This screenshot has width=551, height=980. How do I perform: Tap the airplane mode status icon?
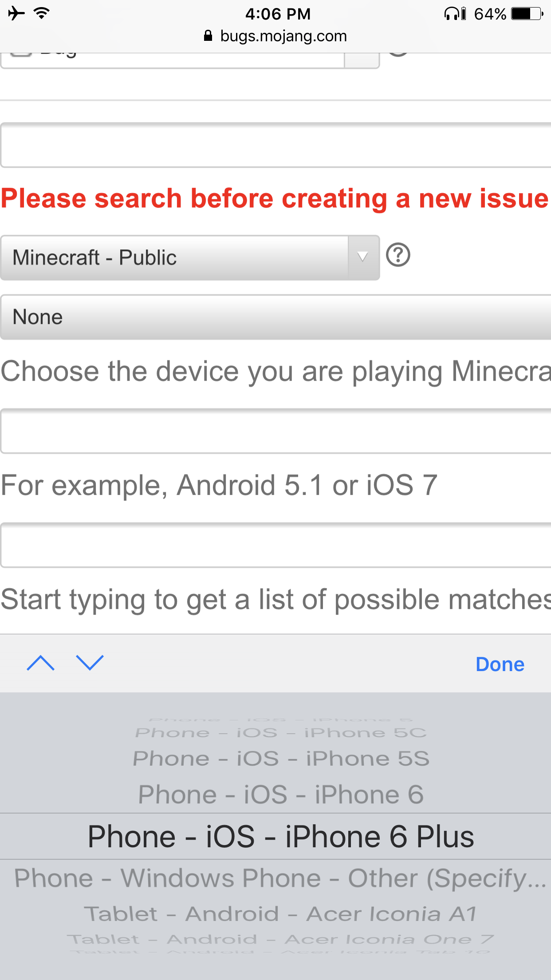coord(16,13)
